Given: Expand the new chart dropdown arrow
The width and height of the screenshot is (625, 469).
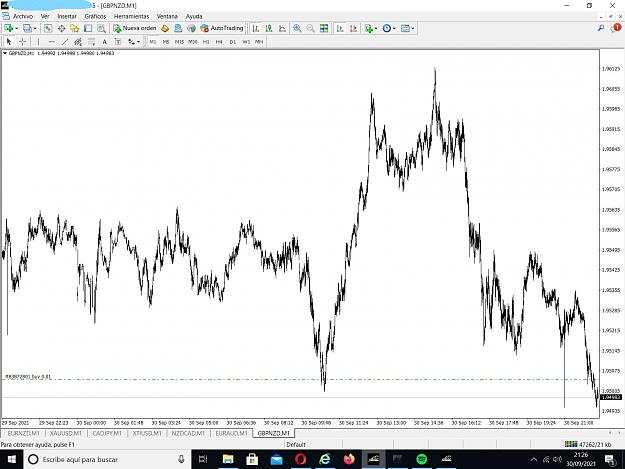Looking at the screenshot, I should pos(16,28).
